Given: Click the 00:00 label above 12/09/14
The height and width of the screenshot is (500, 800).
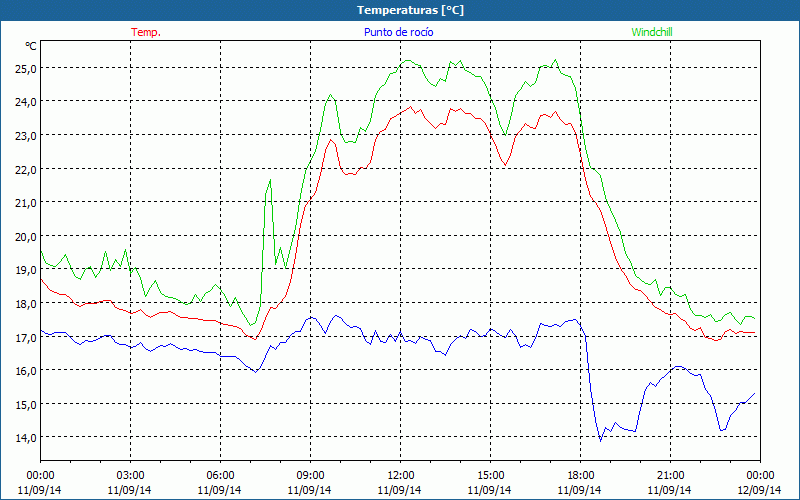Looking at the screenshot, I should tap(760, 476).
